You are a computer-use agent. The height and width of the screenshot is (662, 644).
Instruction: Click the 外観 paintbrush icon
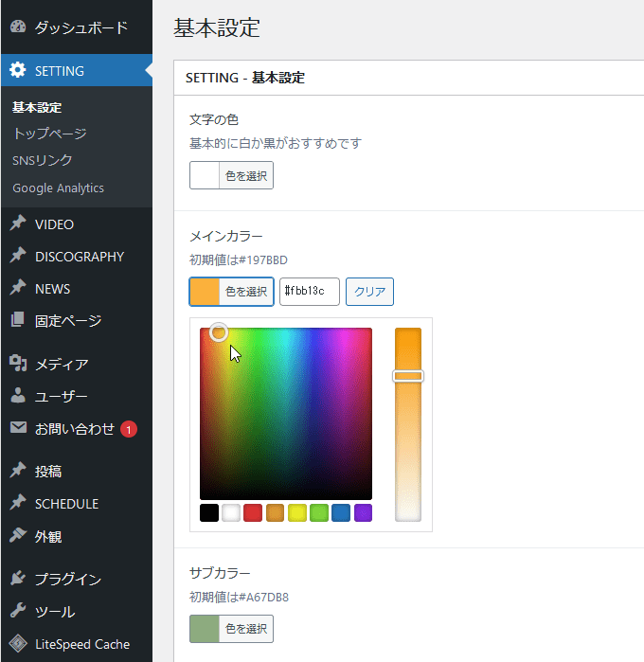pos(18,536)
